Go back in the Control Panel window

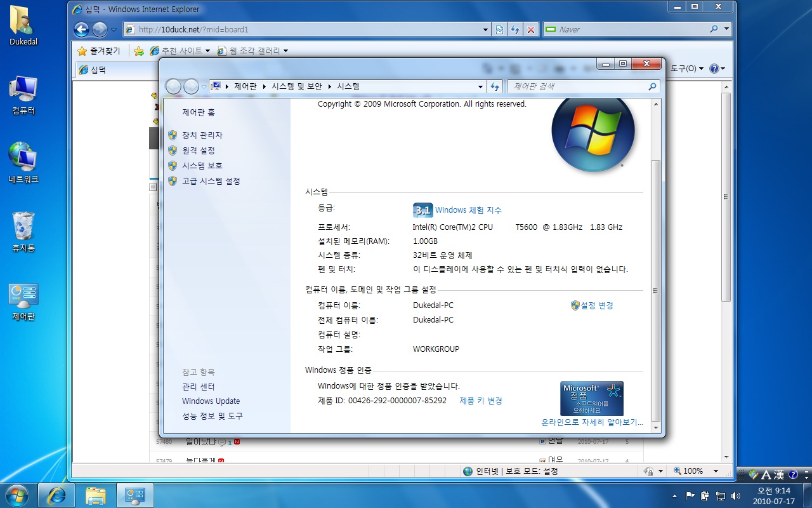click(x=173, y=86)
